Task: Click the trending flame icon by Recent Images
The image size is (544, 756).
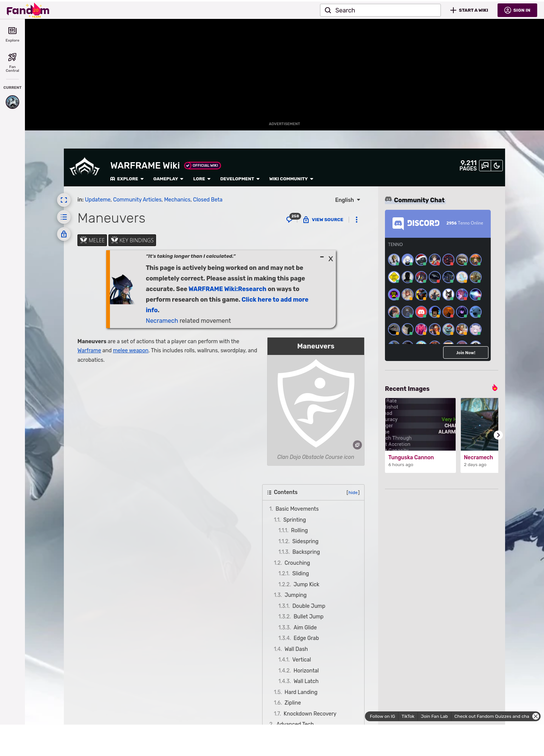Action: 495,387
